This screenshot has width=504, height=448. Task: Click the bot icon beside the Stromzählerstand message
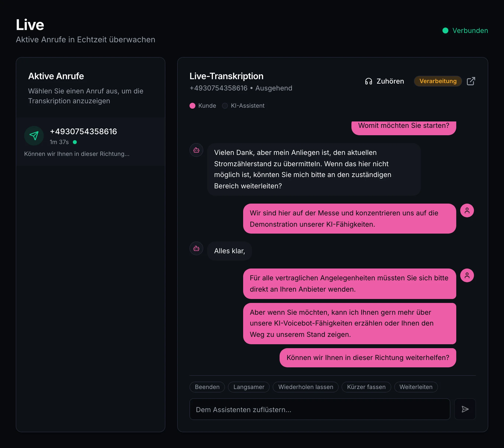196,150
